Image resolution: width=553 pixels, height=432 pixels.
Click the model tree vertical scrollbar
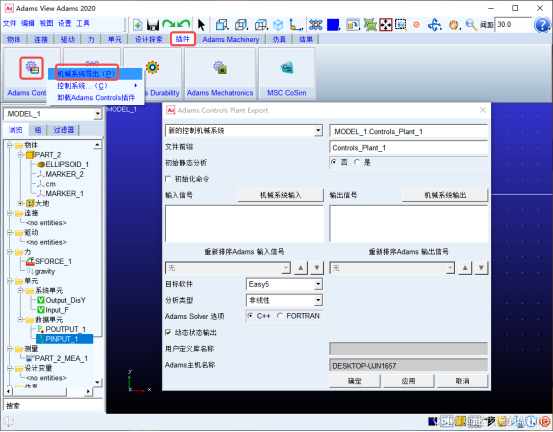coord(98,263)
